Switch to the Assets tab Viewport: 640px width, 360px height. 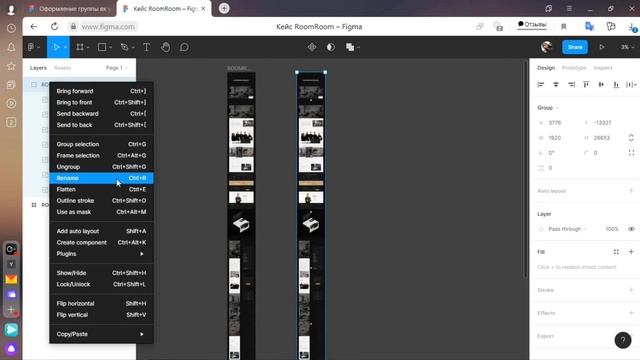(62, 68)
